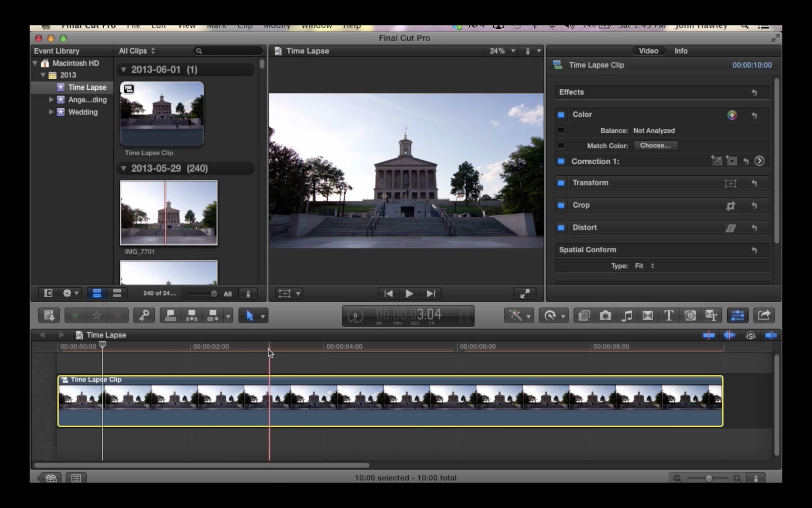Open the All Clips filter dropdown
This screenshot has height=508, width=812.
pos(137,51)
